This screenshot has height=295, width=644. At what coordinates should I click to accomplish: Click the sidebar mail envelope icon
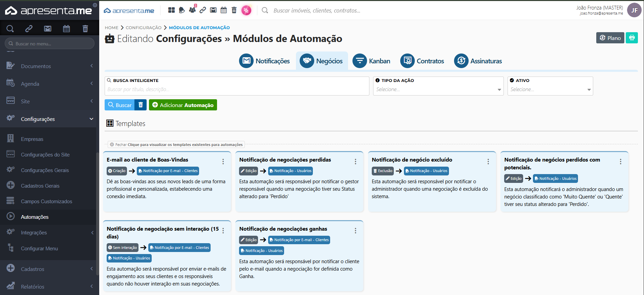(x=48, y=28)
